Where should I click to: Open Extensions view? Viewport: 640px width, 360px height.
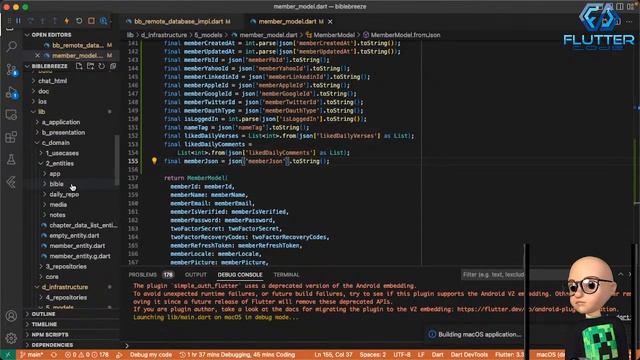coord(11,137)
